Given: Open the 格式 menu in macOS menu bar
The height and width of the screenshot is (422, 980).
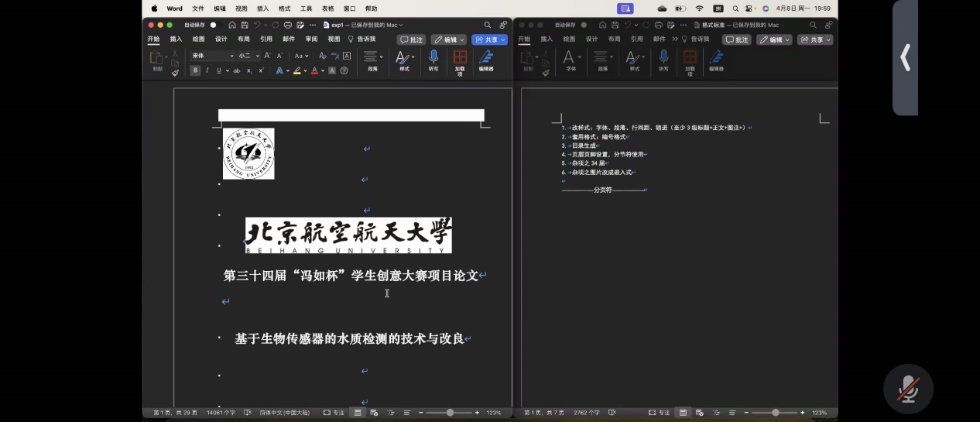Looking at the screenshot, I should coord(284,9).
